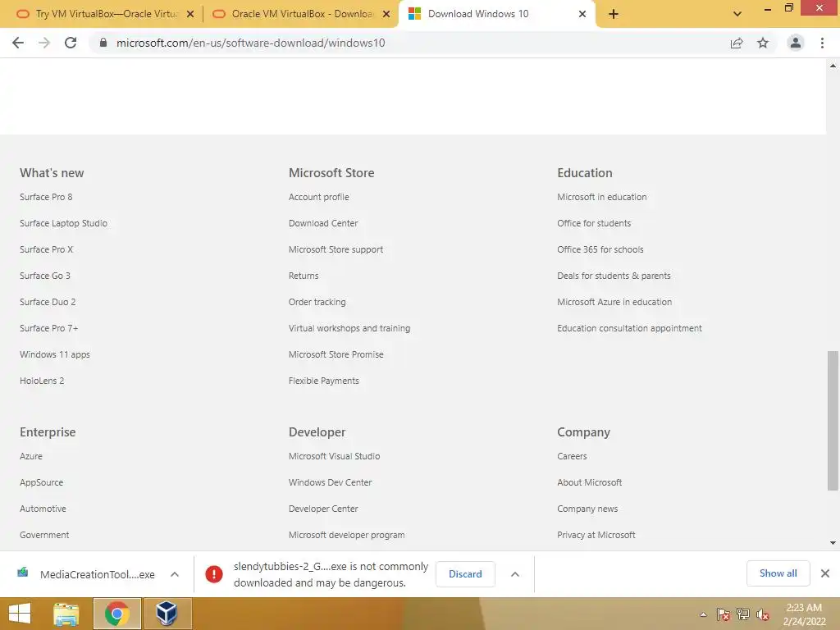Reload the current page
840x630 pixels.
[71, 43]
